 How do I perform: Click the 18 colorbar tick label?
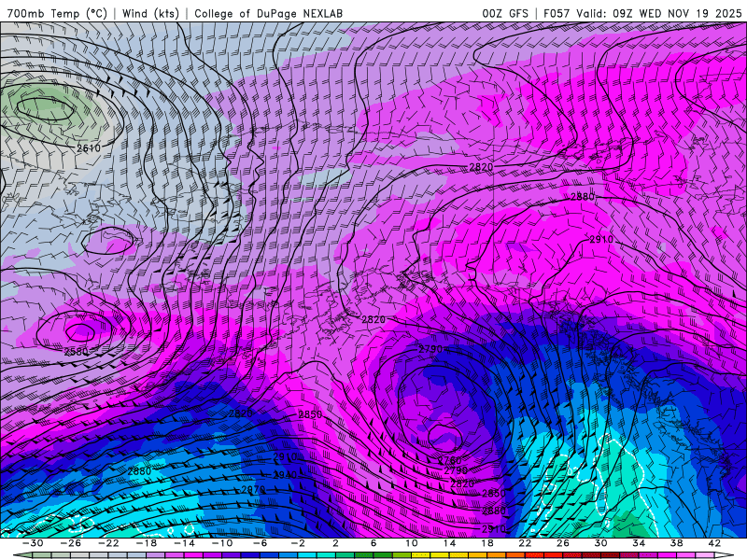[486, 543]
